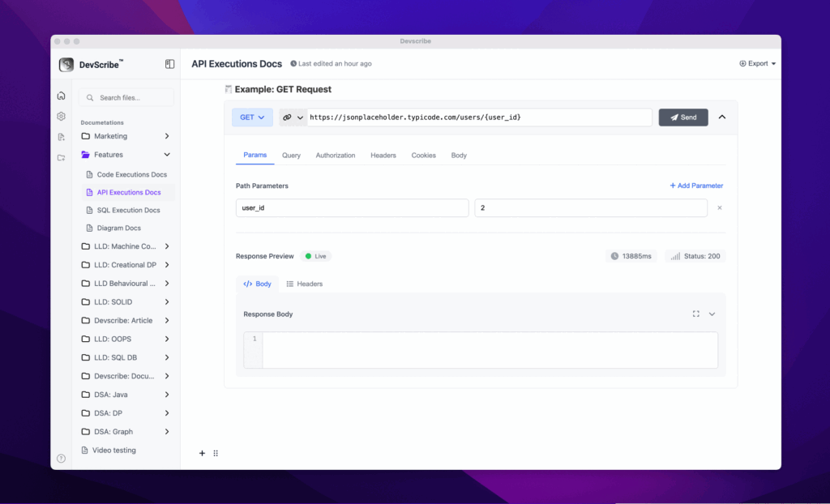Click the drag handle dots beside plus
The height and width of the screenshot is (504, 830).
(x=216, y=453)
